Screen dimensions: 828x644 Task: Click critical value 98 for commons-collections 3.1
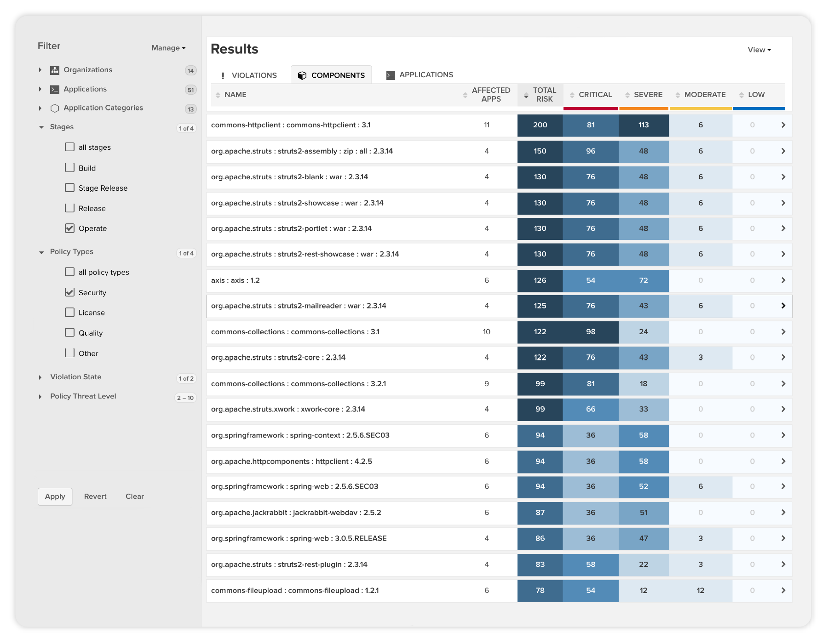pos(591,332)
